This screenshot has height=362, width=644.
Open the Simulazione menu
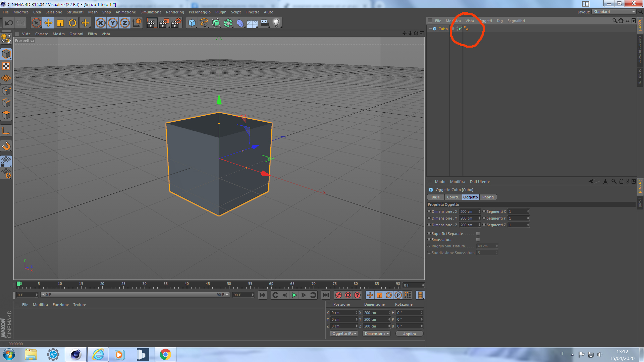click(x=151, y=12)
